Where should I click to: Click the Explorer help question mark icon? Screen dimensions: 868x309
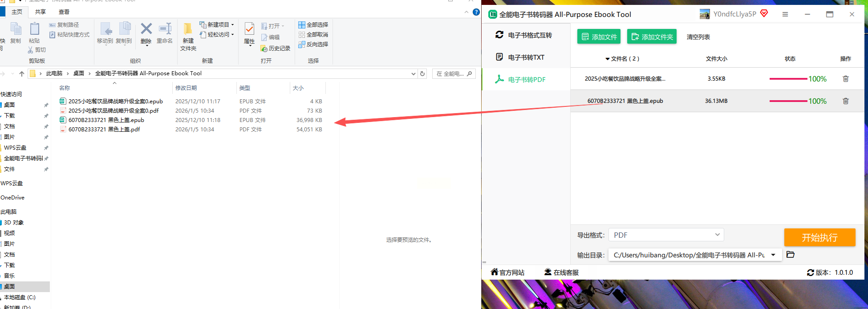click(x=476, y=12)
